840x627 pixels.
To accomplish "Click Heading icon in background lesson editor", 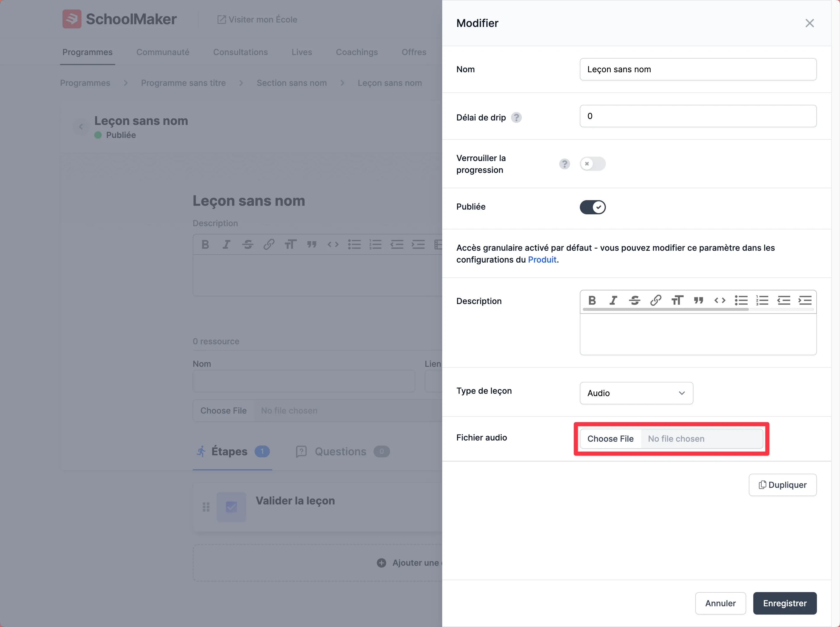I will [x=290, y=245].
